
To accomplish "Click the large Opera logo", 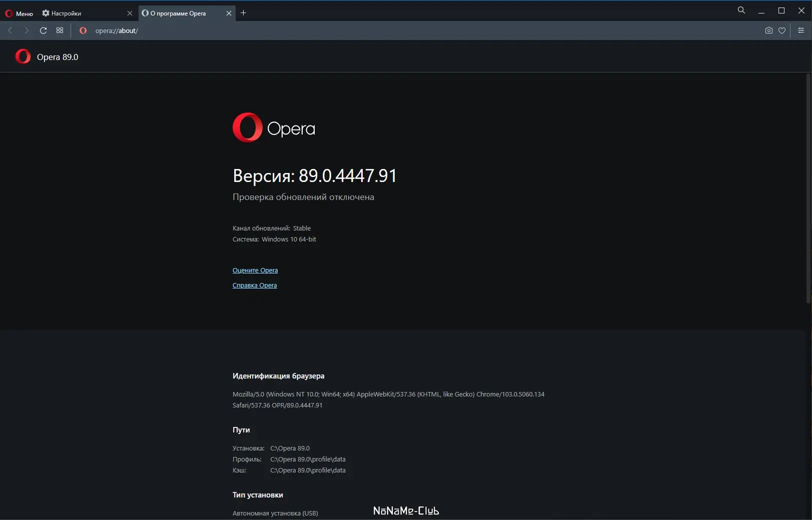I will tap(274, 127).
